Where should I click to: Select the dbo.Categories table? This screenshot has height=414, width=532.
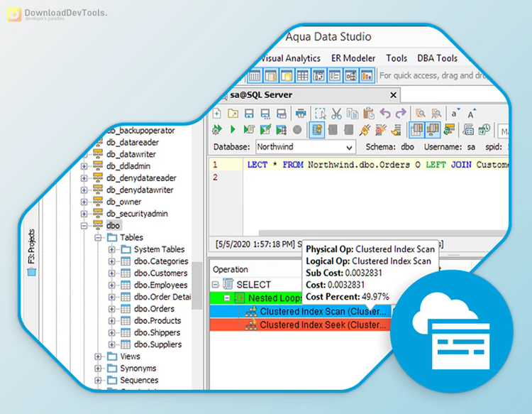(x=161, y=261)
